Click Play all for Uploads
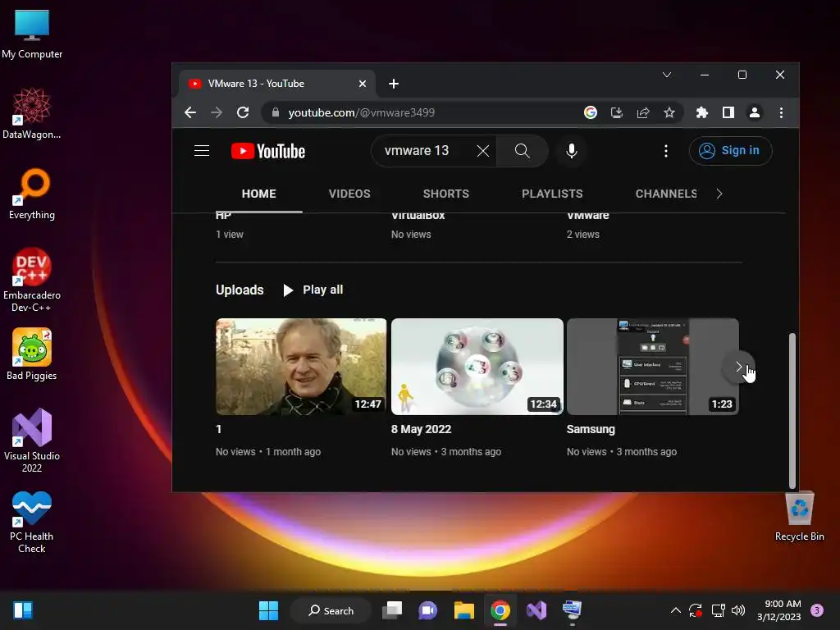840x630 pixels. tap(313, 290)
